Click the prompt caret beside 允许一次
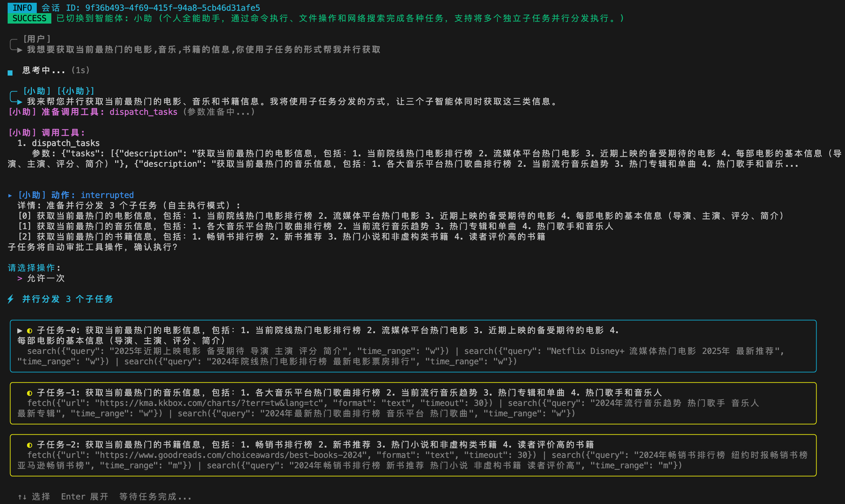Viewport: 845px width, 504px height. tap(20, 278)
